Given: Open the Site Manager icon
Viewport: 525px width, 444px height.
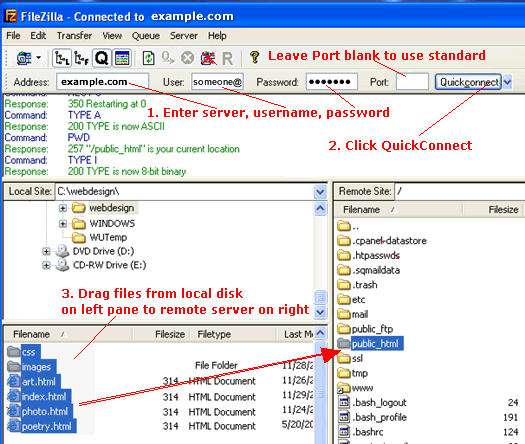Looking at the screenshot, I should (x=24, y=58).
